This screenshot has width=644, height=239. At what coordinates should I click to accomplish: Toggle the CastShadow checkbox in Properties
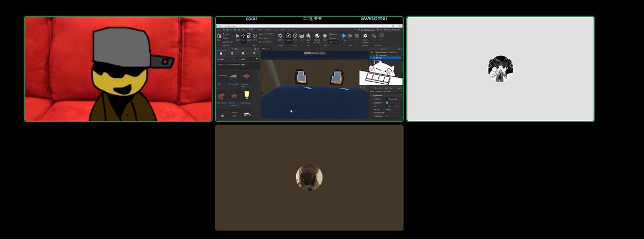(x=387, y=103)
